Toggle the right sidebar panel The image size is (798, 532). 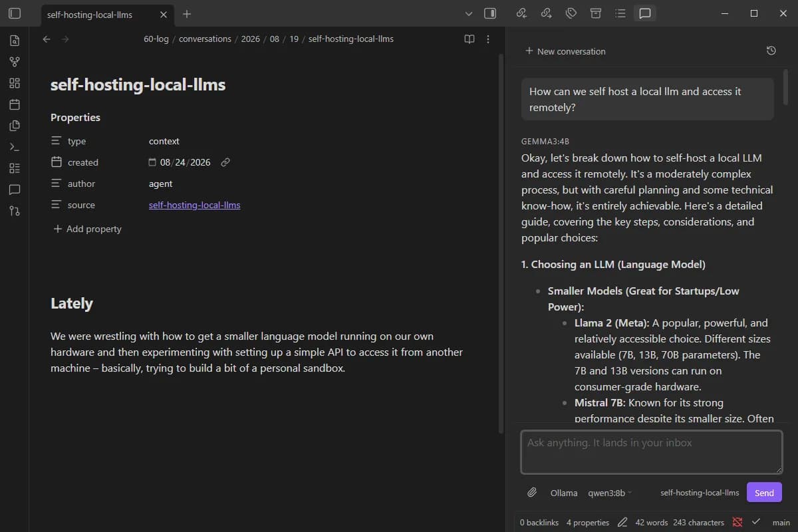pyautogui.click(x=490, y=13)
